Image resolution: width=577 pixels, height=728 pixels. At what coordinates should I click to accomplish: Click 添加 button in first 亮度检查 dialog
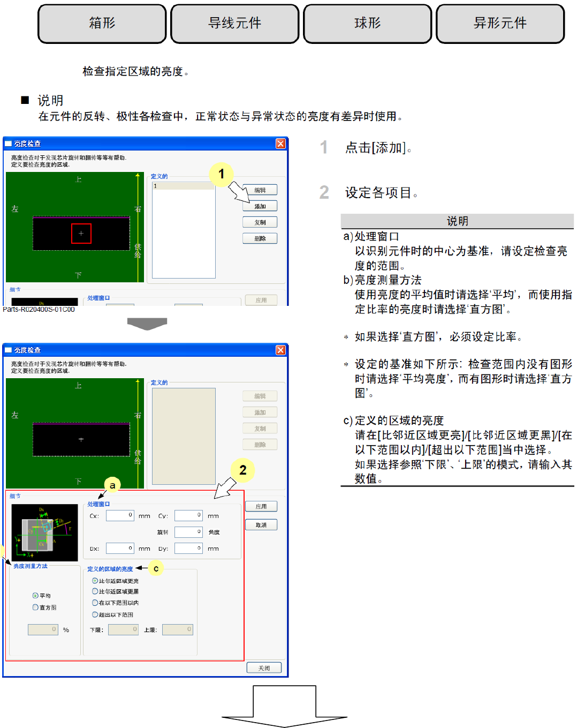(x=260, y=206)
